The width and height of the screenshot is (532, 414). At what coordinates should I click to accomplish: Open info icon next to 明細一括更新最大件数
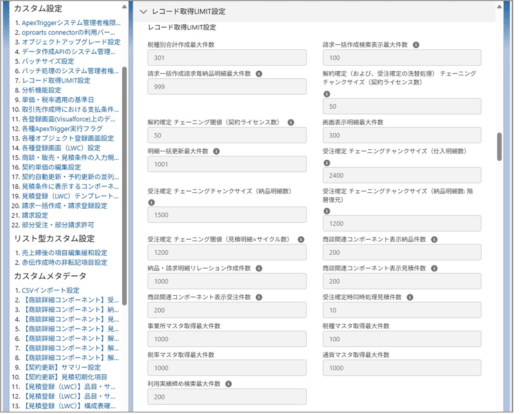[216, 151]
